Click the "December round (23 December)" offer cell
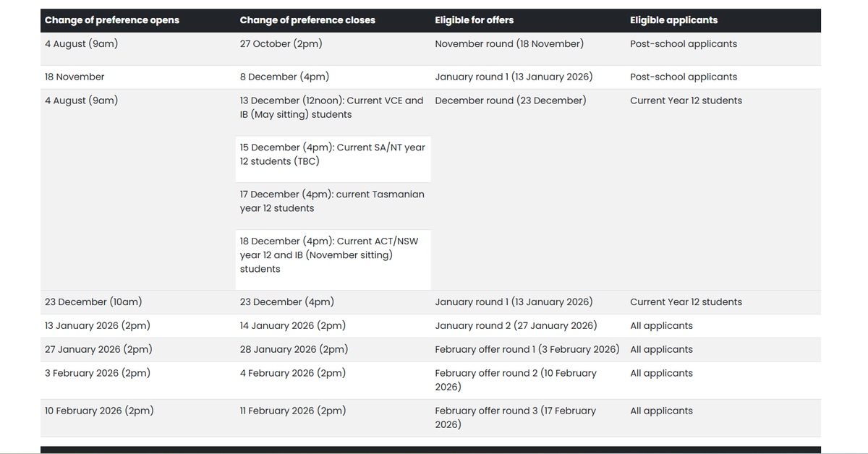Screen dimensions: 868x454 [x=511, y=100]
